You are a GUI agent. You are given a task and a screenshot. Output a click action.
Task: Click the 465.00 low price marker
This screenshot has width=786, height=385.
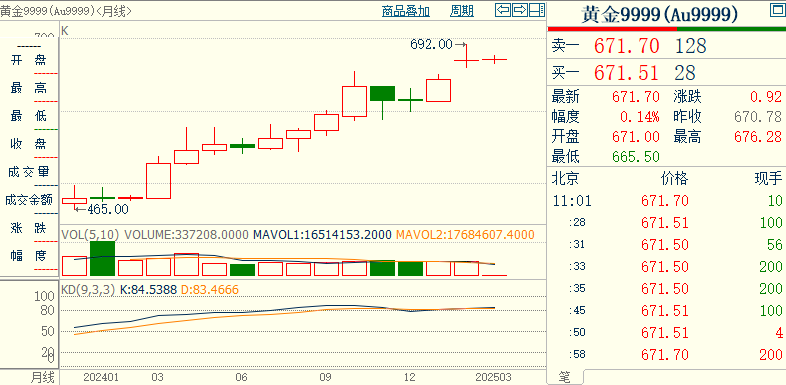[x=108, y=209]
